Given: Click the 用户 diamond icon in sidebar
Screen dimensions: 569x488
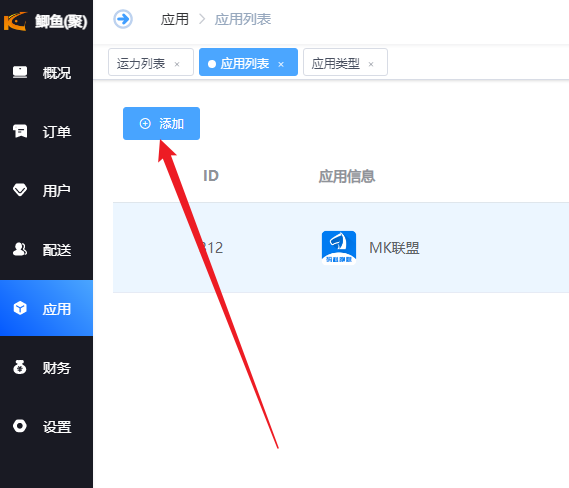Looking at the screenshot, I should [20, 190].
